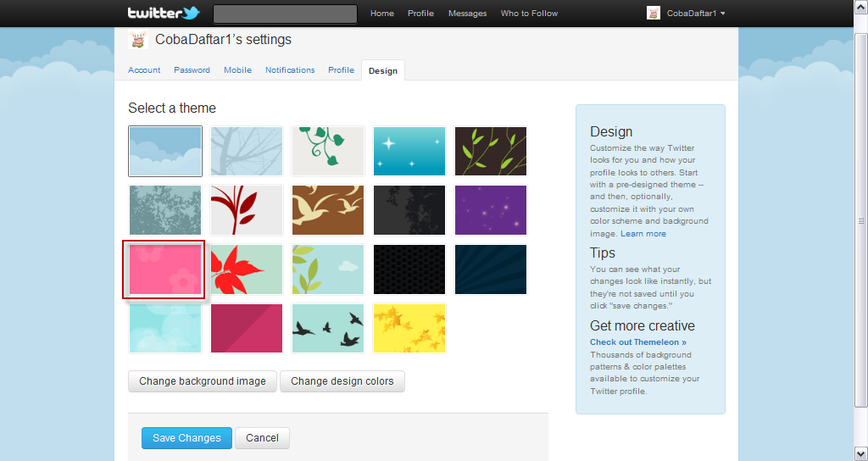Image resolution: width=868 pixels, height=461 pixels.
Task: Open the Notifications tab
Action: tap(290, 70)
